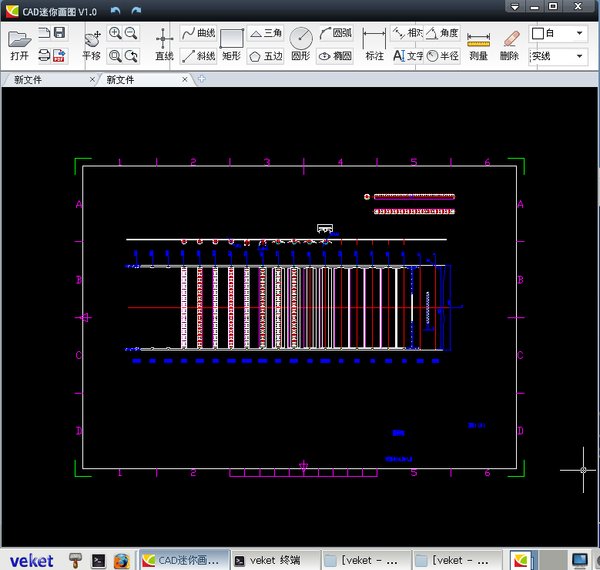The width and height of the screenshot is (600, 570).
Task: Open veket 终端 from the taskbar
Action: (x=268, y=561)
